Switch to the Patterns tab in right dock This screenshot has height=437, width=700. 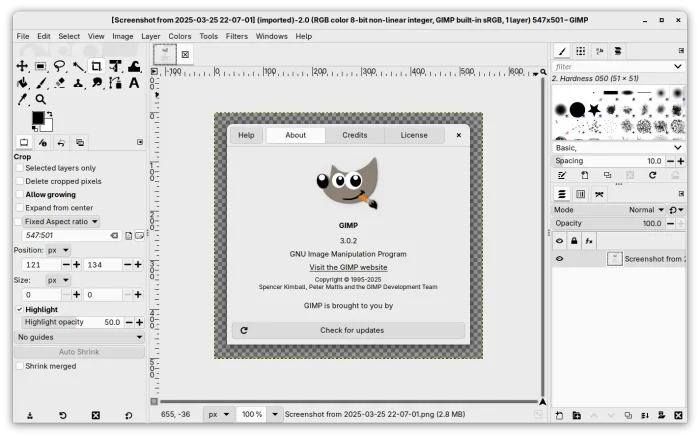click(x=580, y=51)
